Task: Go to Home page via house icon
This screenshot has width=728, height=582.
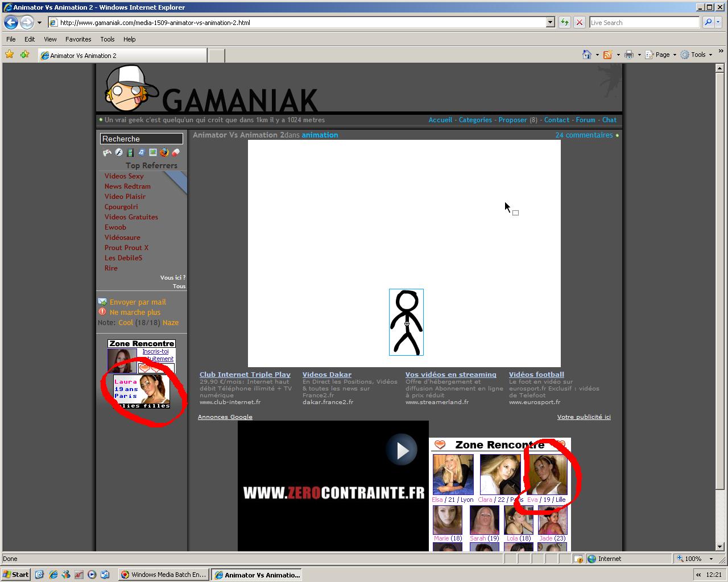Action: (x=587, y=55)
